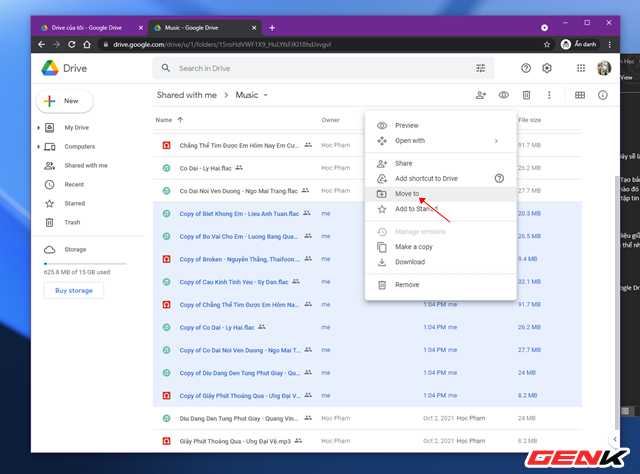Click the vertical scrollbar of file list
The height and width of the screenshot is (474, 640).
616,302
